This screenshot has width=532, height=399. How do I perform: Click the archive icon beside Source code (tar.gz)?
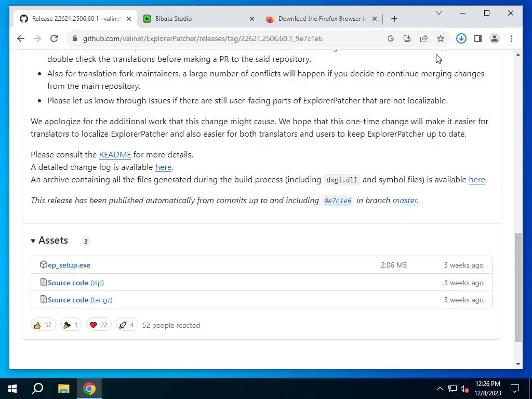click(43, 300)
